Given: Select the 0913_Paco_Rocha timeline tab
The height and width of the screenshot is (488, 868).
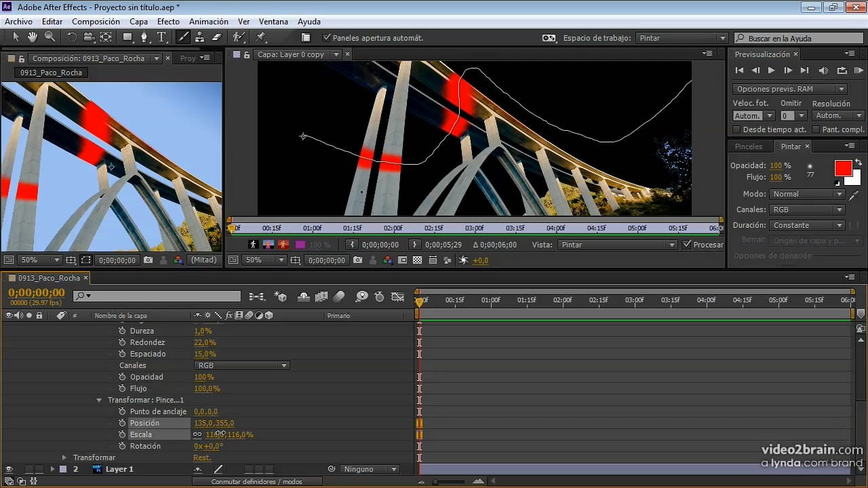Looking at the screenshot, I should coord(49,278).
